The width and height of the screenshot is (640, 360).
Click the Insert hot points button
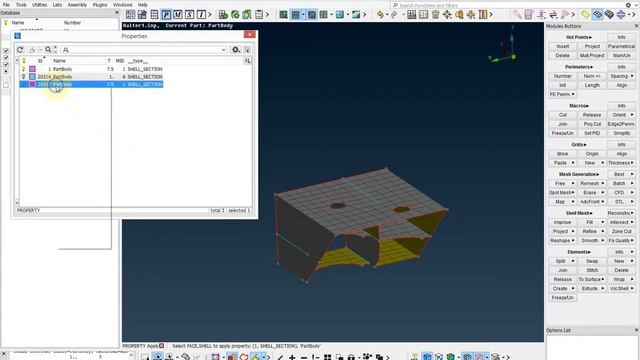click(562, 47)
